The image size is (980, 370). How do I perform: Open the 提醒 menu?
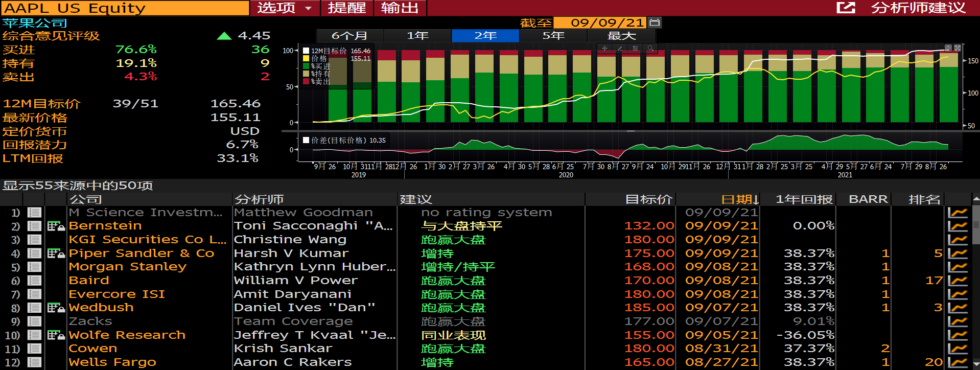347,8
